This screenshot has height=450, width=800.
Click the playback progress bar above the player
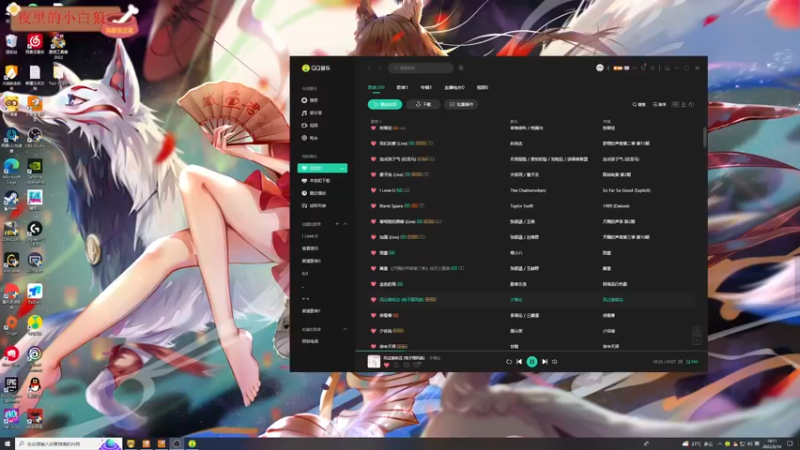[x=531, y=351]
